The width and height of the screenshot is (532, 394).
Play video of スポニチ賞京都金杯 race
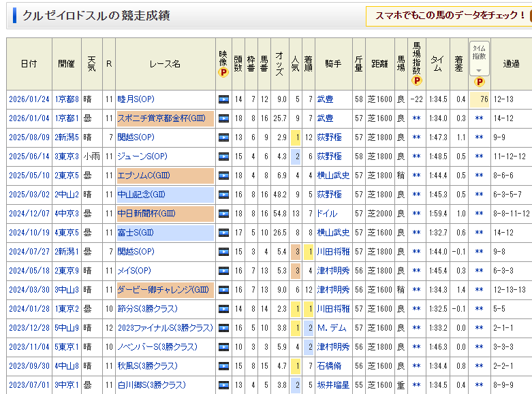tap(223, 118)
